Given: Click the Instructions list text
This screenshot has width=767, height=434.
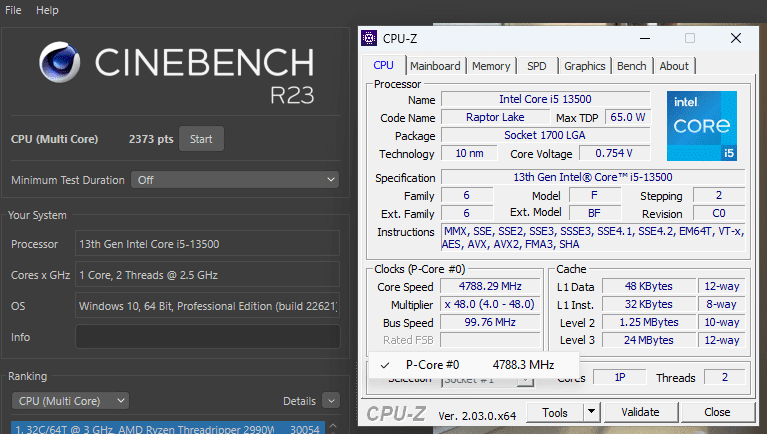Looking at the screenshot, I should point(593,238).
